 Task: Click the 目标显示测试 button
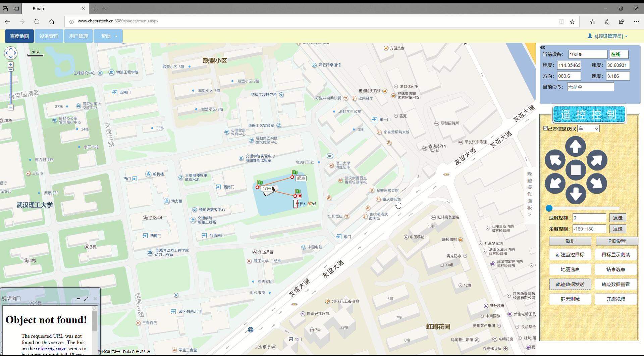point(615,255)
